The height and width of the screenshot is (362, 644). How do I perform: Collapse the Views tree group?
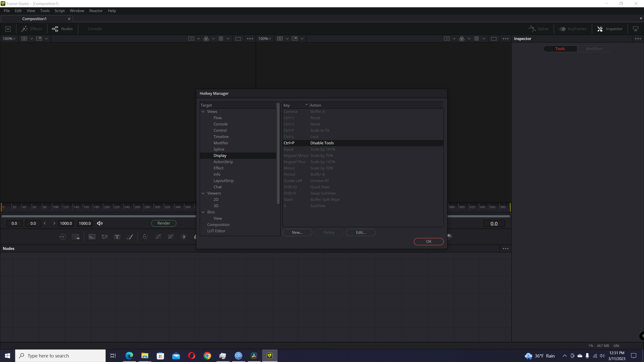(203, 111)
